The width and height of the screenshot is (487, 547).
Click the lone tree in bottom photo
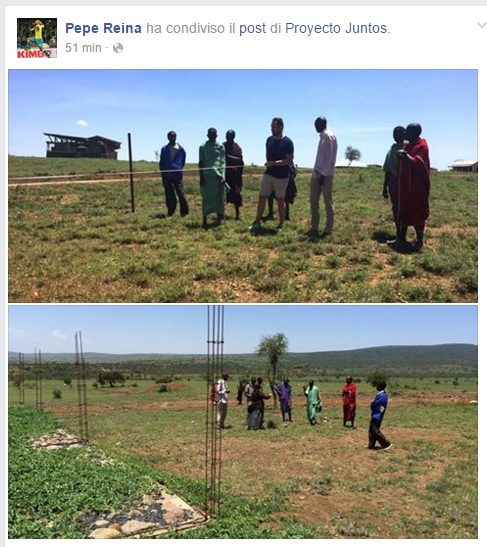(273, 363)
